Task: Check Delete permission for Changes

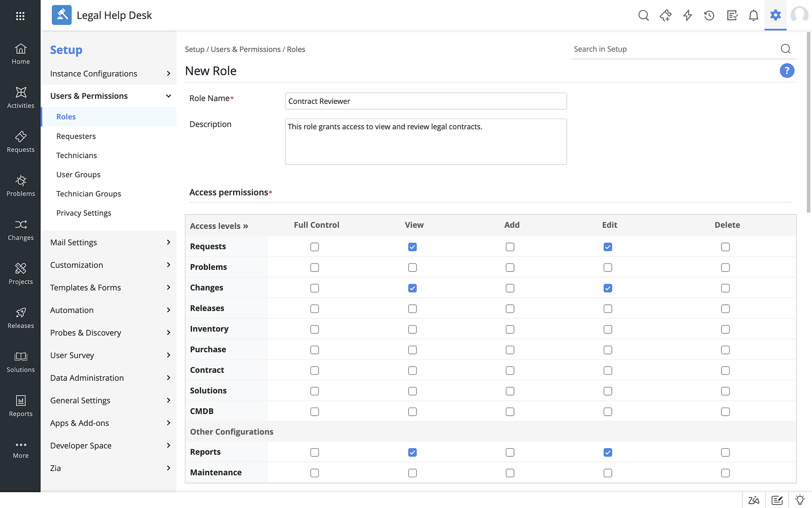Action: coord(725,288)
